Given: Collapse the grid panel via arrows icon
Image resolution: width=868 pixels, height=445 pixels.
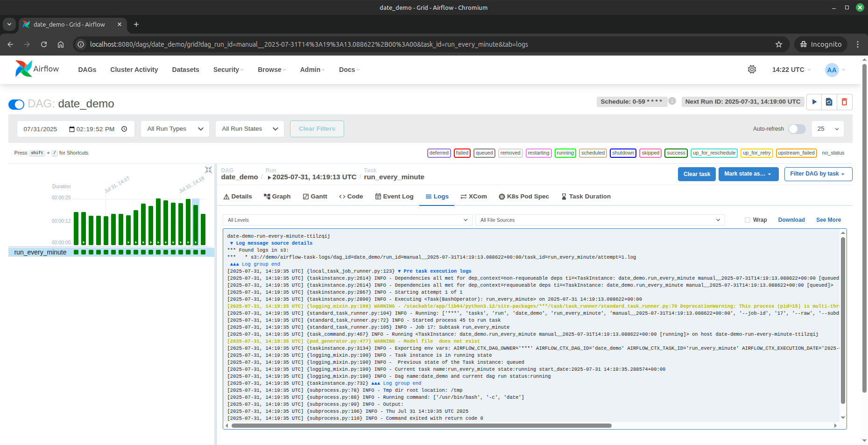Looking at the screenshot, I should coord(208,170).
